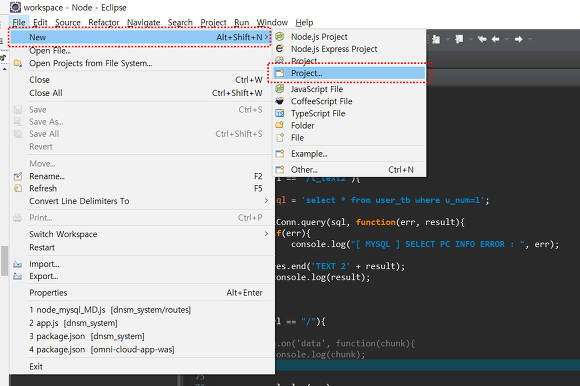The height and width of the screenshot is (386, 580).
Task: Click the Previous Annotation toolbar icon
Action: pyautogui.click(x=459, y=39)
